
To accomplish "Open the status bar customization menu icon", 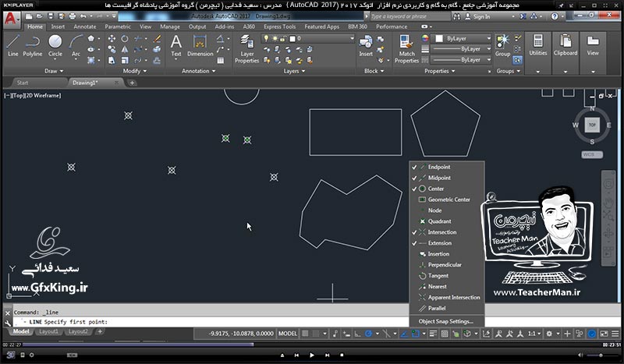I will pos(615,334).
